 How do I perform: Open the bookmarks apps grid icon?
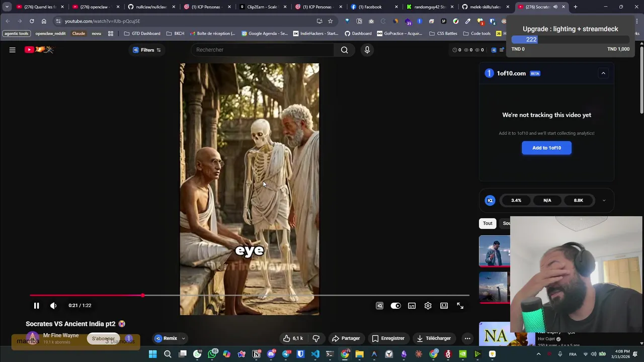(x=111, y=34)
